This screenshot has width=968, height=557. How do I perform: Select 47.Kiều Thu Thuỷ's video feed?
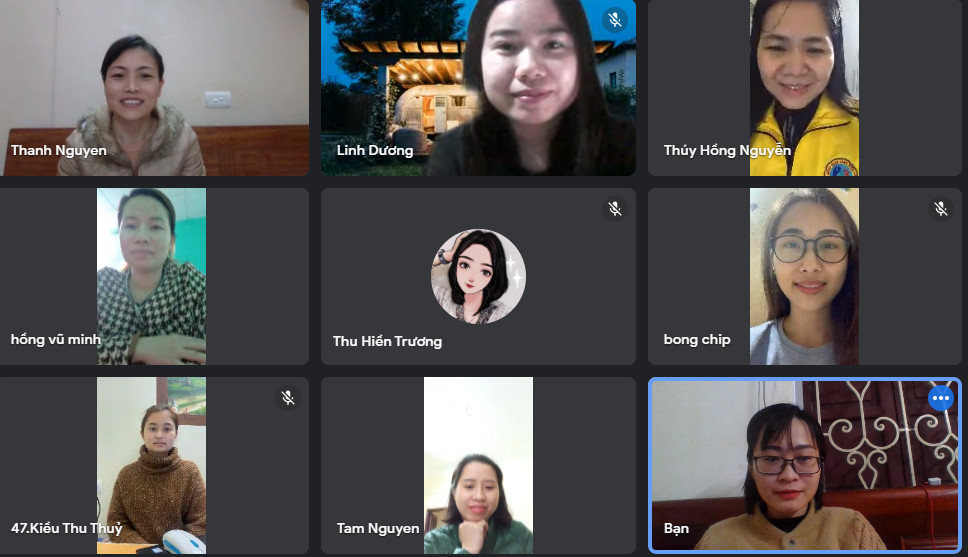(x=151, y=465)
